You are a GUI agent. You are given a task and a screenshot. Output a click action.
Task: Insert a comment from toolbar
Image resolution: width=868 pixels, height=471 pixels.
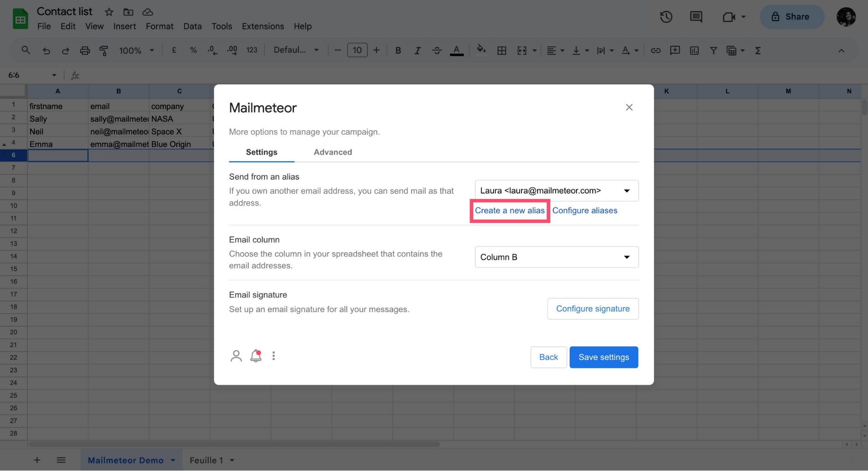(675, 50)
